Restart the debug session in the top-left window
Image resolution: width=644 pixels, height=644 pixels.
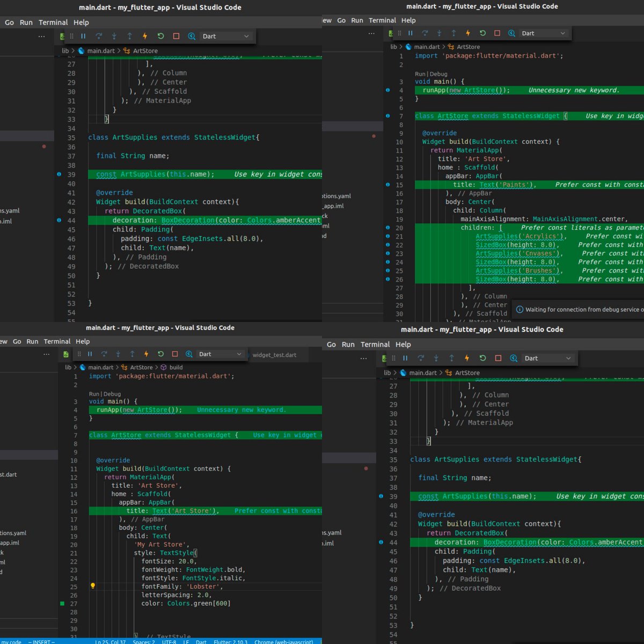click(x=160, y=36)
